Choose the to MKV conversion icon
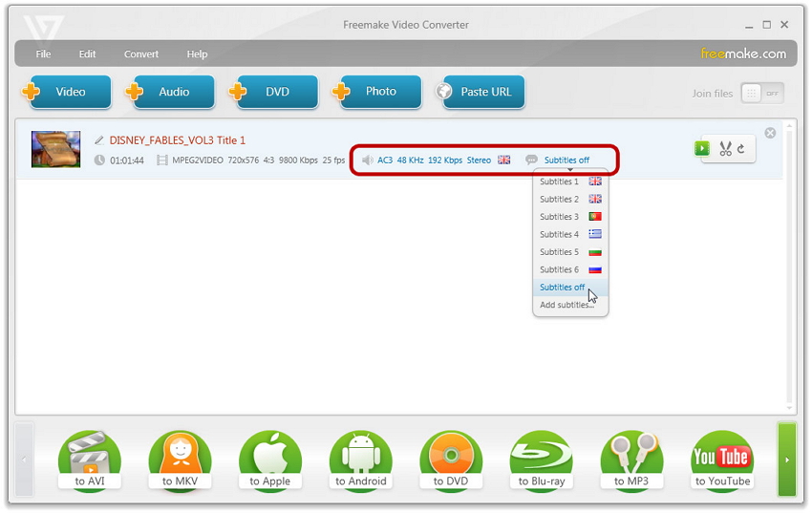Image resolution: width=812 pixels, height=513 pixels. (180, 460)
